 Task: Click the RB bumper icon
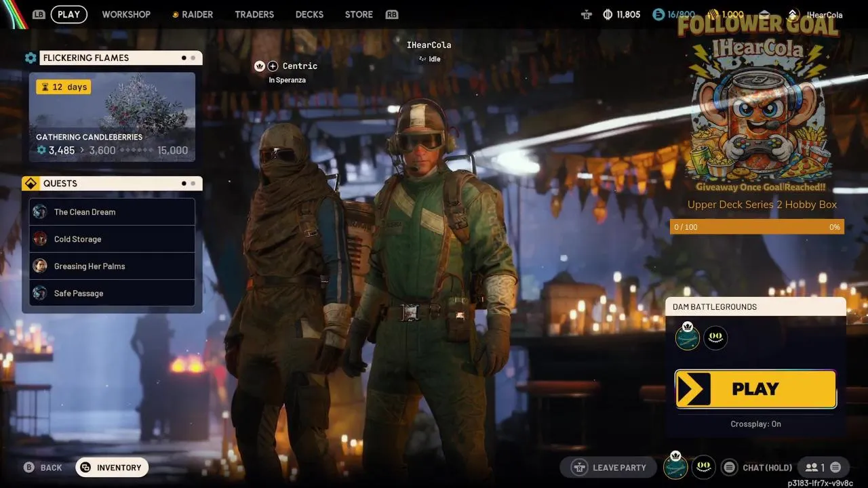tap(391, 14)
